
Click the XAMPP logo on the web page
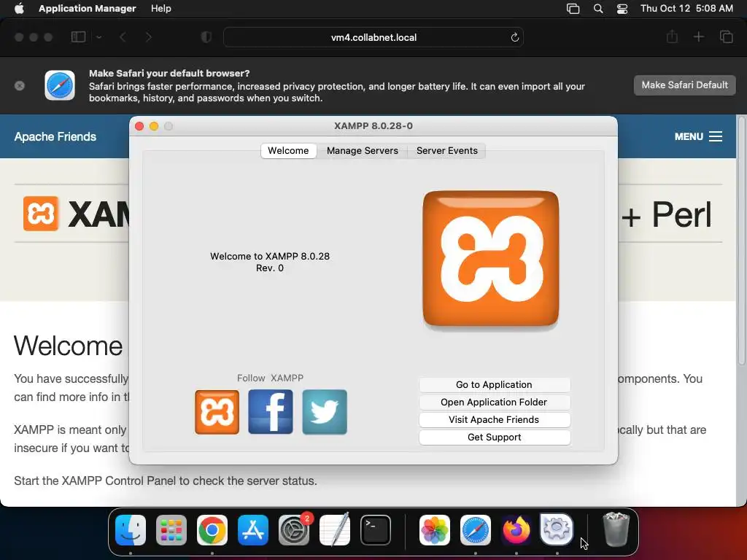click(x=41, y=214)
